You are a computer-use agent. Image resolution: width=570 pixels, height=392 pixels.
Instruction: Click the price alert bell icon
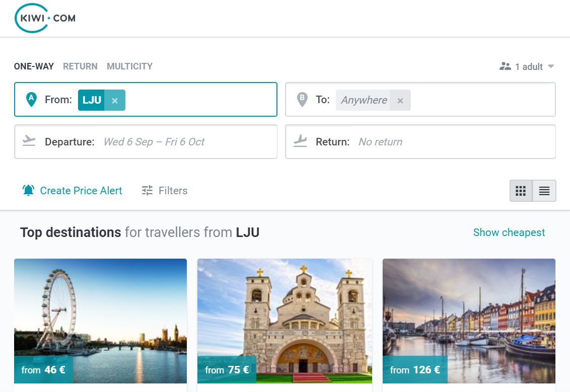tap(29, 191)
